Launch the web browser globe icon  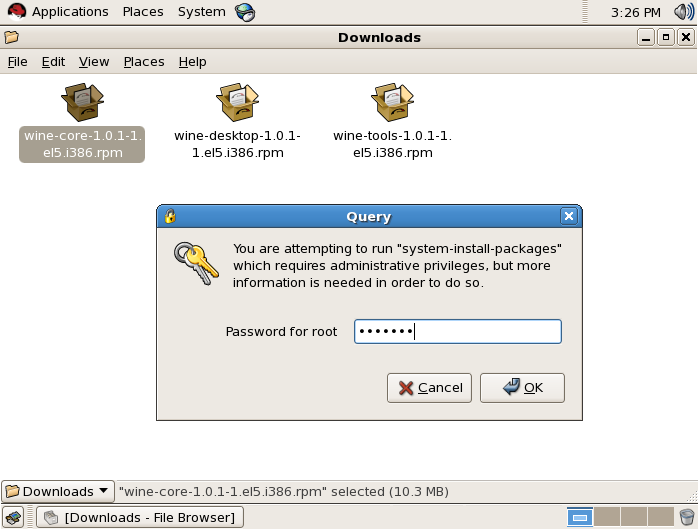pos(245,12)
